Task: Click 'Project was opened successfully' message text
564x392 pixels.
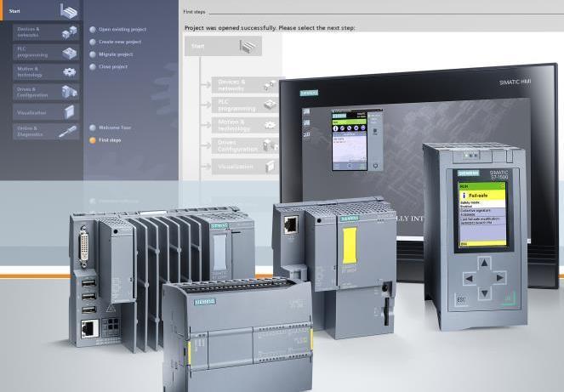Action: click(270, 28)
